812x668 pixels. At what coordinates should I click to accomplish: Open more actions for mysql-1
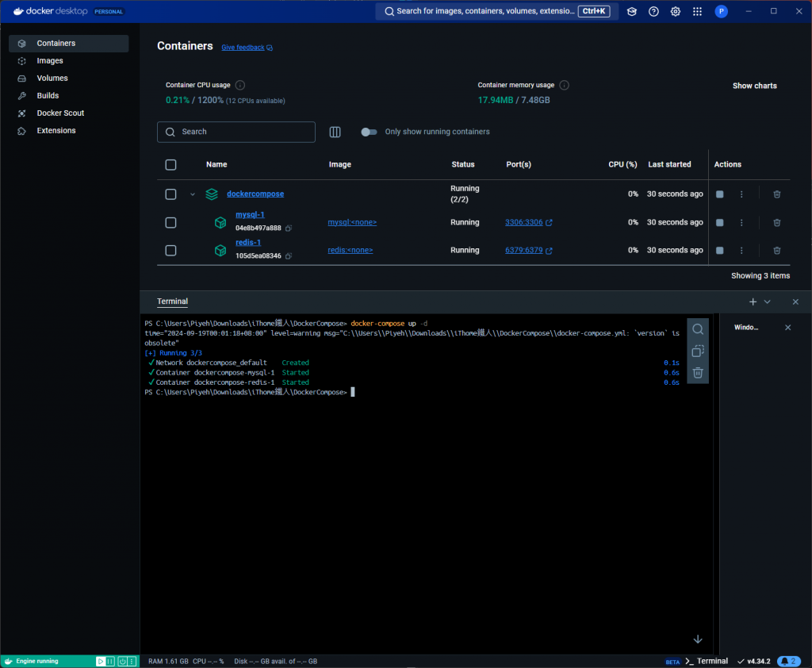tap(741, 222)
